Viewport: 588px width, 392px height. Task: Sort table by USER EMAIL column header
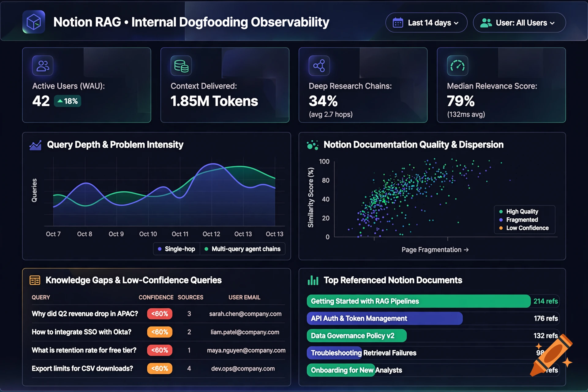pyautogui.click(x=244, y=297)
